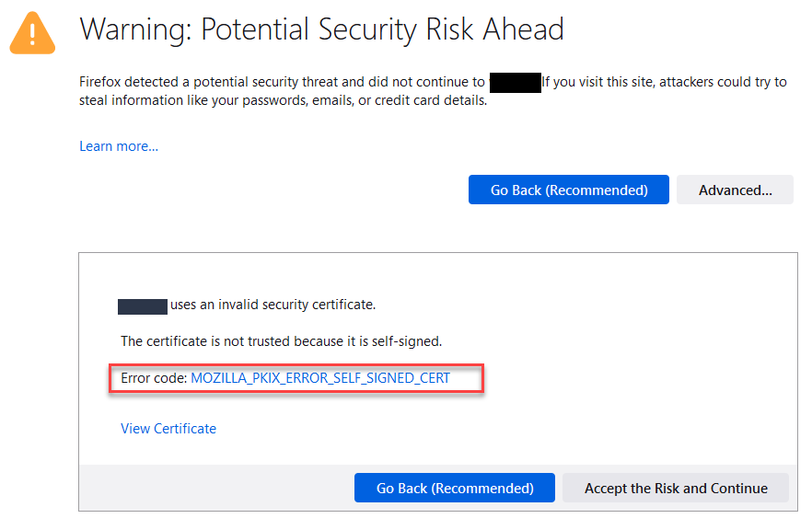Click the "Error code:" label text
The image size is (812, 530).
(x=154, y=378)
